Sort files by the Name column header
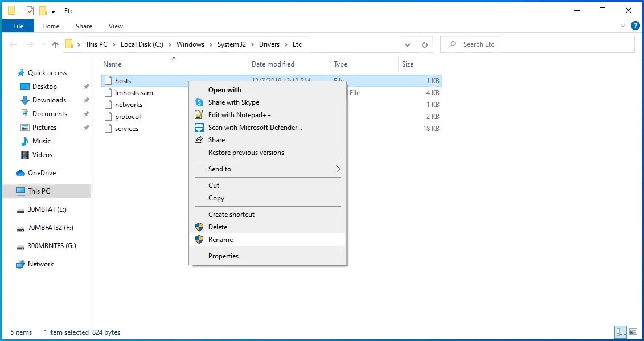Viewport: 644px width, 341px height. (113, 64)
